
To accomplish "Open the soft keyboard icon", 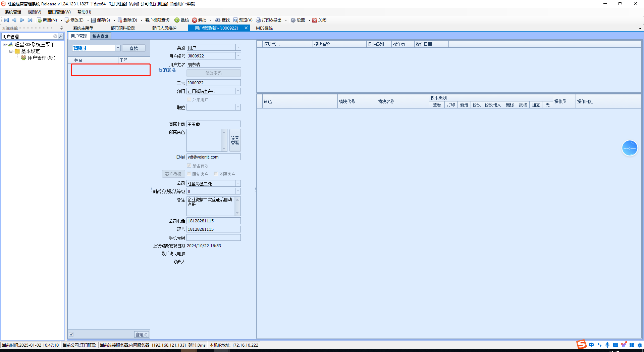I will click(615, 345).
